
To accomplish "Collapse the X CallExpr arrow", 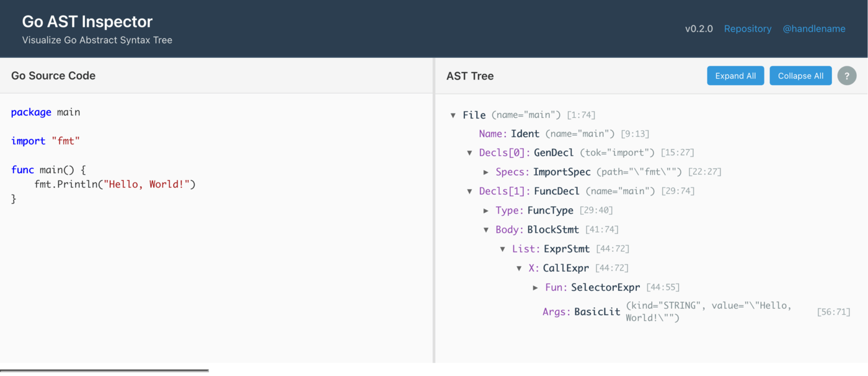I will click(x=519, y=269).
